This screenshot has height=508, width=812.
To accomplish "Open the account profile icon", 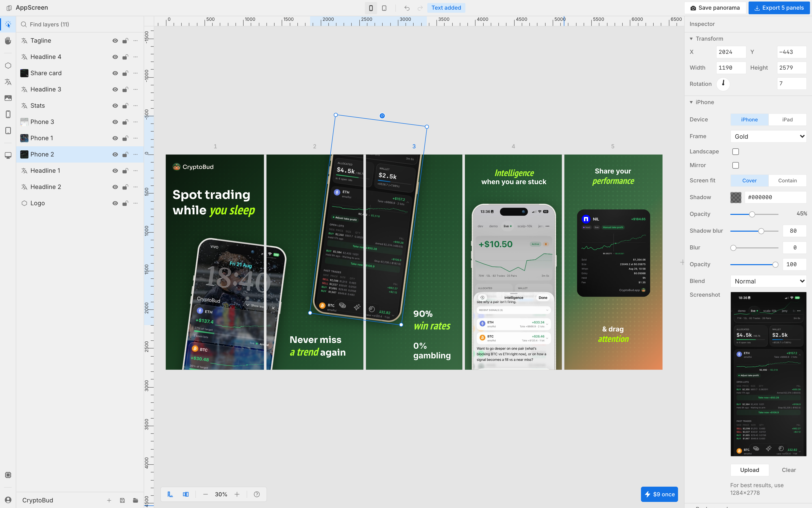I will 8,500.
